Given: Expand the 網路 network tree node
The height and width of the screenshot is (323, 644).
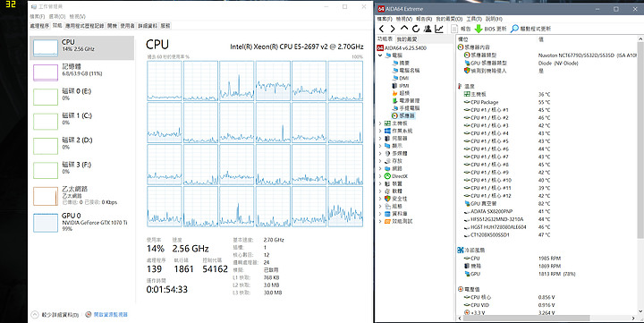Looking at the screenshot, I should 380,168.
